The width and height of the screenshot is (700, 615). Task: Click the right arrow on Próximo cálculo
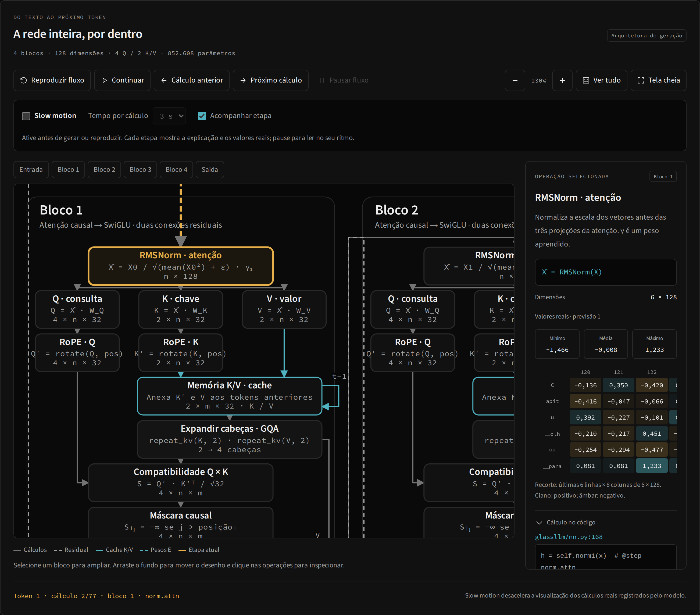click(x=243, y=80)
